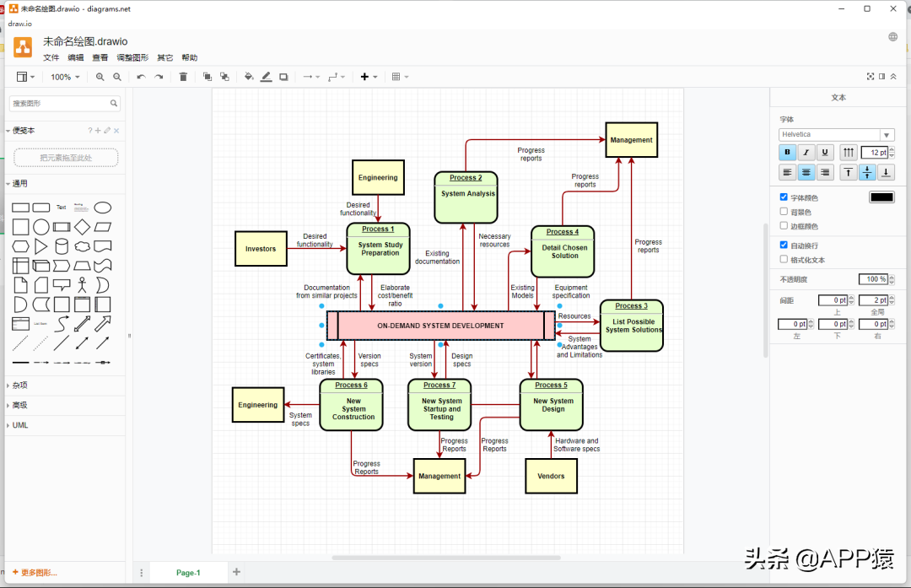Click the black font color swatch

click(x=881, y=197)
